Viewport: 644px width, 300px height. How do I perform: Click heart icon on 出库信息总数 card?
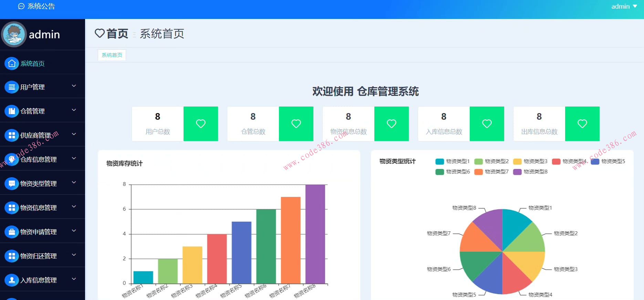coord(582,124)
